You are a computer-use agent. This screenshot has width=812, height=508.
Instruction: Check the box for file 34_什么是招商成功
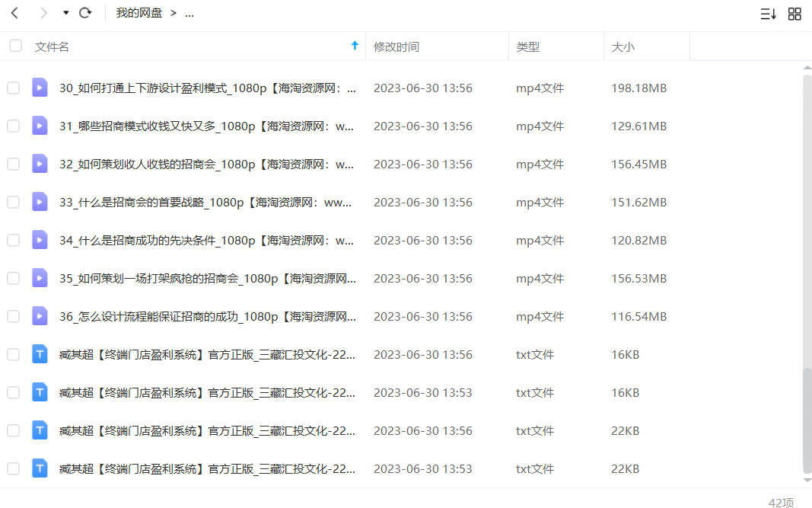(14, 240)
